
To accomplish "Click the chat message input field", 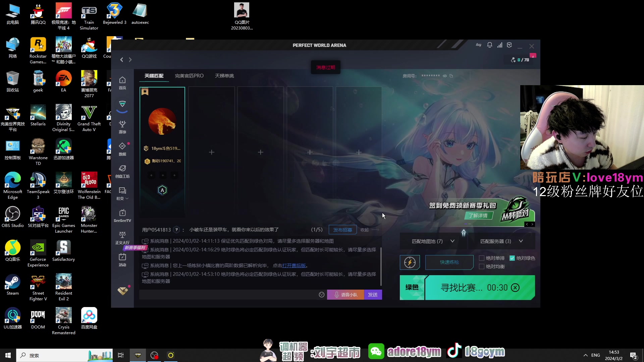I will (x=228, y=294).
